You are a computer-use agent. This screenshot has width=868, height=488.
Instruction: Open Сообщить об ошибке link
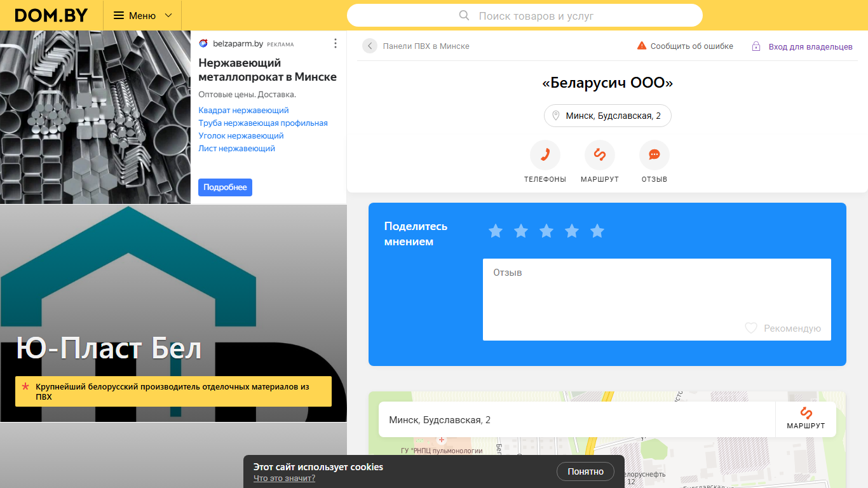[x=691, y=46]
